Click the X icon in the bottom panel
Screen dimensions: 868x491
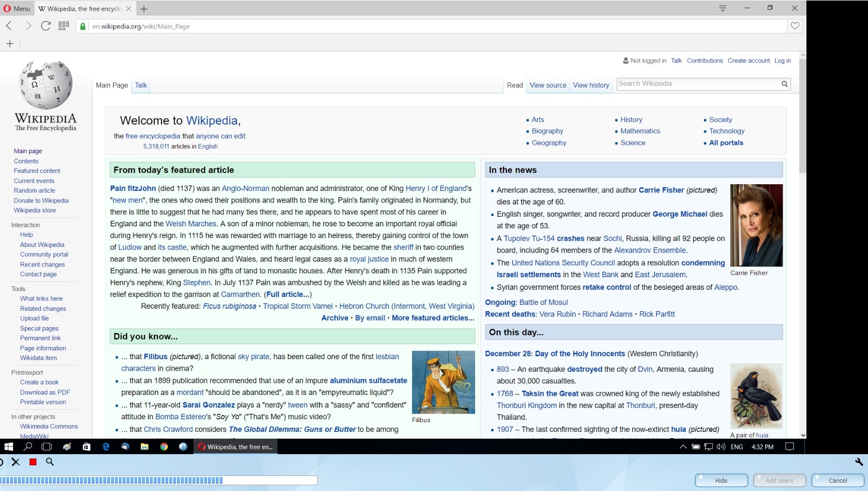(16, 462)
